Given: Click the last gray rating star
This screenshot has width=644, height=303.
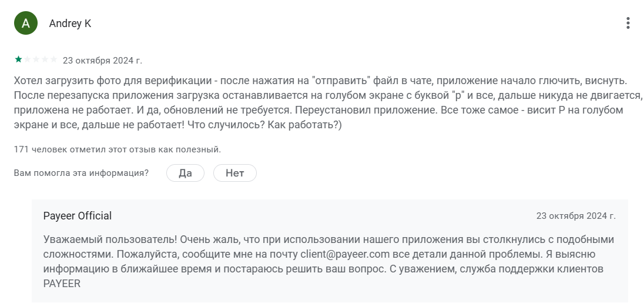Looking at the screenshot, I should (54, 59).
